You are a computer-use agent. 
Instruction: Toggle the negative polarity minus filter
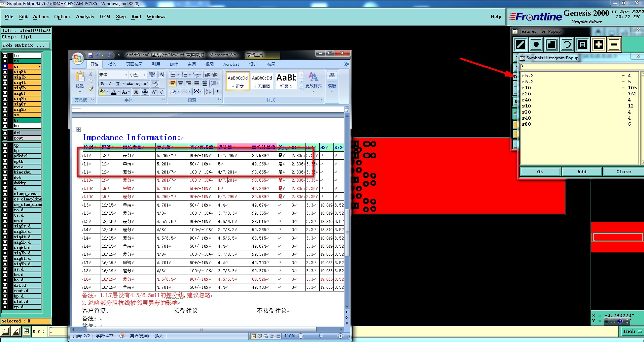pos(614,44)
